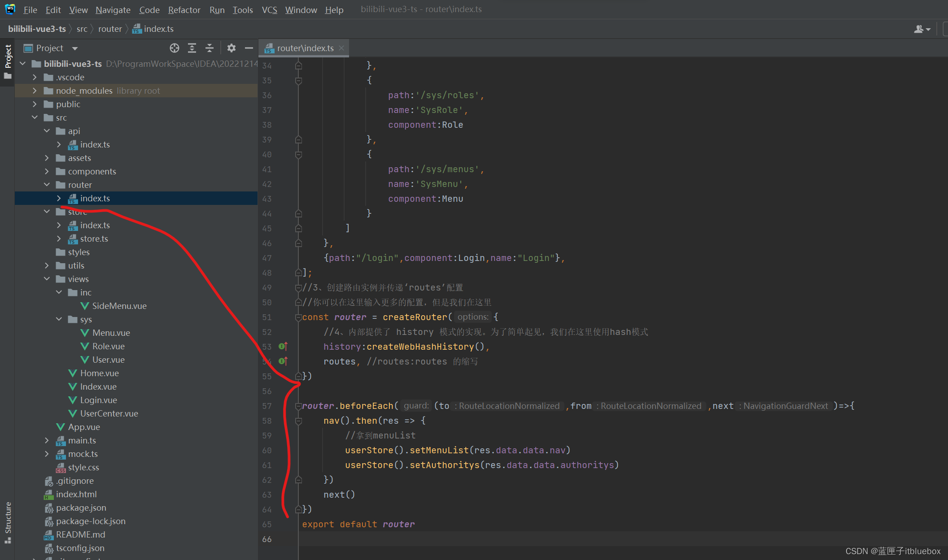Viewport: 948px width, 560px height.
Task: Hide the Project panel with minus icon
Action: [249, 48]
